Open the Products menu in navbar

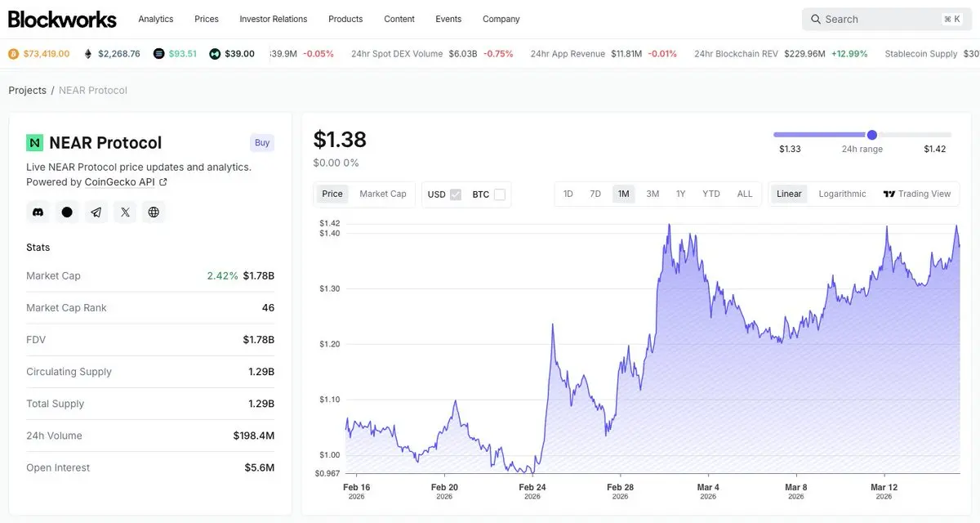pos(345,19)
